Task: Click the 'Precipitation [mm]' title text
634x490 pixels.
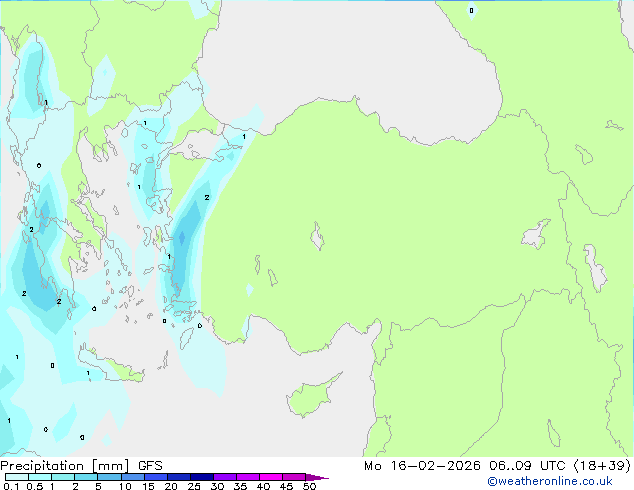Action: click(65, 466)
